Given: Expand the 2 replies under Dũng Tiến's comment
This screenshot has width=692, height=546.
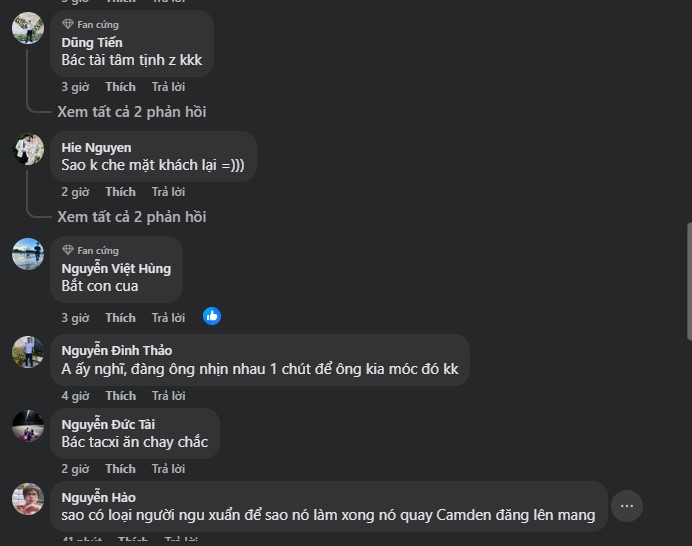Looking at the screenshot, I should pos(132,112).
